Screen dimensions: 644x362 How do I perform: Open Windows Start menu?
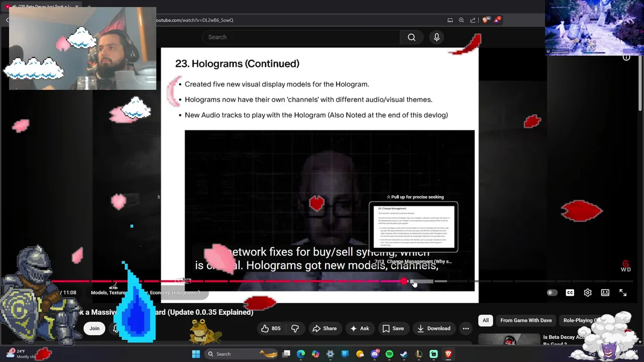(196, 354)
